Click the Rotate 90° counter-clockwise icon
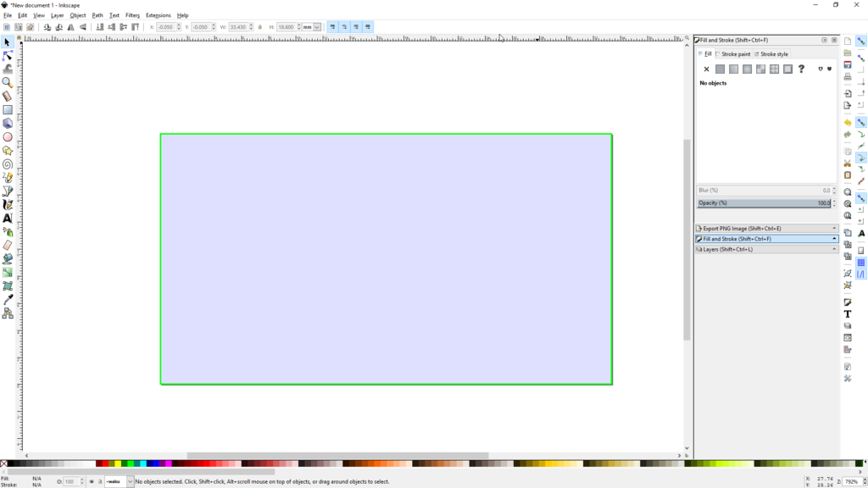868x488 pixels. click(x=47, y=26)
